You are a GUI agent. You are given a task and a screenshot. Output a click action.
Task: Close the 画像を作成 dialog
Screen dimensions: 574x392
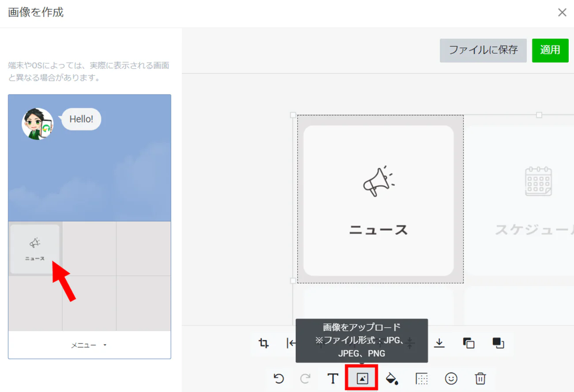pos(562,12)
